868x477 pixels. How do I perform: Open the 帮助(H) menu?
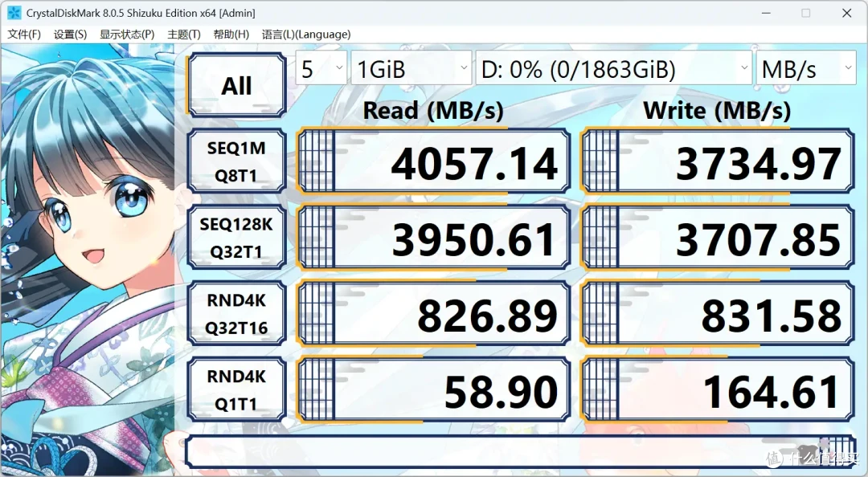click(x=231, y=35)
